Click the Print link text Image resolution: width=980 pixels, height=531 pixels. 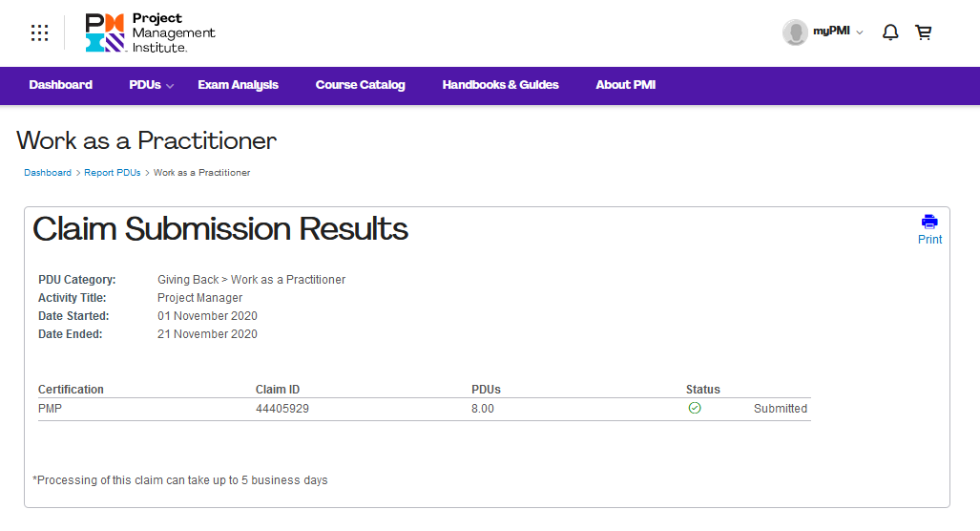coord(929,240)
